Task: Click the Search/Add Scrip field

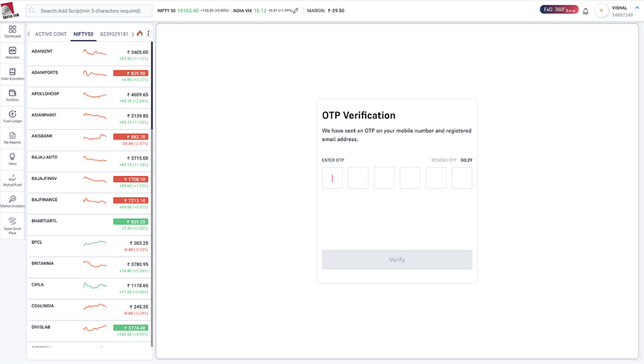Action: click(89, 11)
